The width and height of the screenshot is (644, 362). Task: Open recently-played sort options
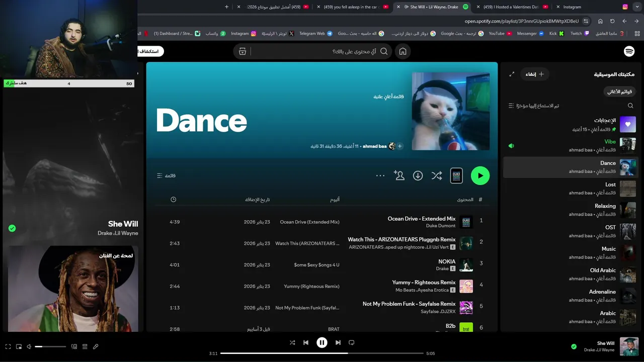534,106
